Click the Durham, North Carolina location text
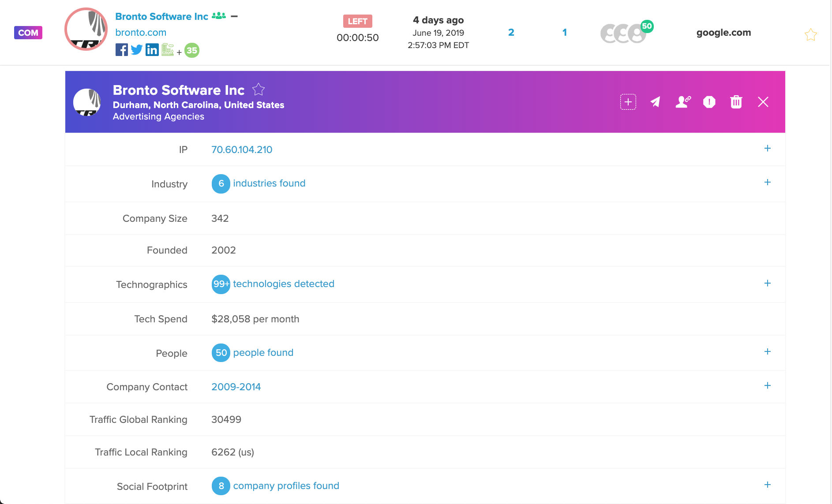Screen dimensions: 832x504 (199, 105)
